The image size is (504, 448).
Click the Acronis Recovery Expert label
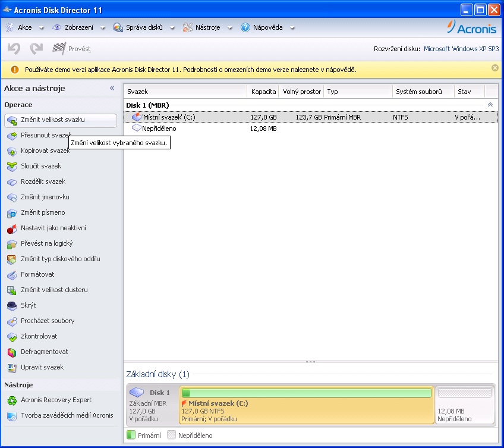tap(56, 400)
